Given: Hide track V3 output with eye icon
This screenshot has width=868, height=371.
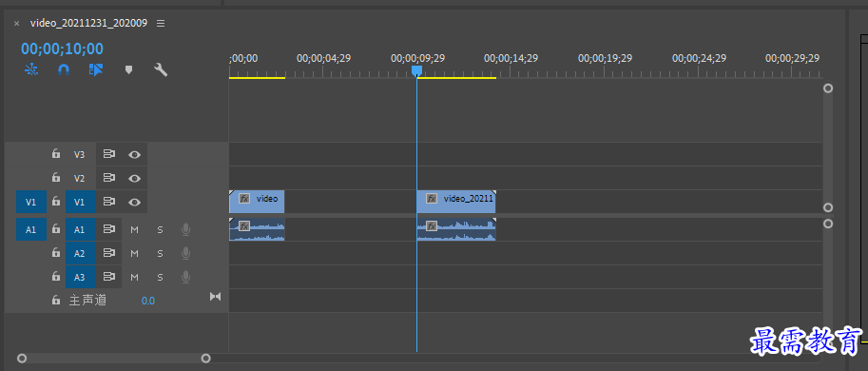Looking at the screenshot, I should pos(134,154).
